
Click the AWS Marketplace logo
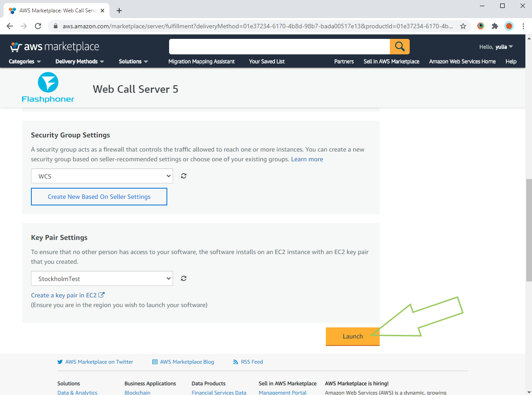[54, 47]
